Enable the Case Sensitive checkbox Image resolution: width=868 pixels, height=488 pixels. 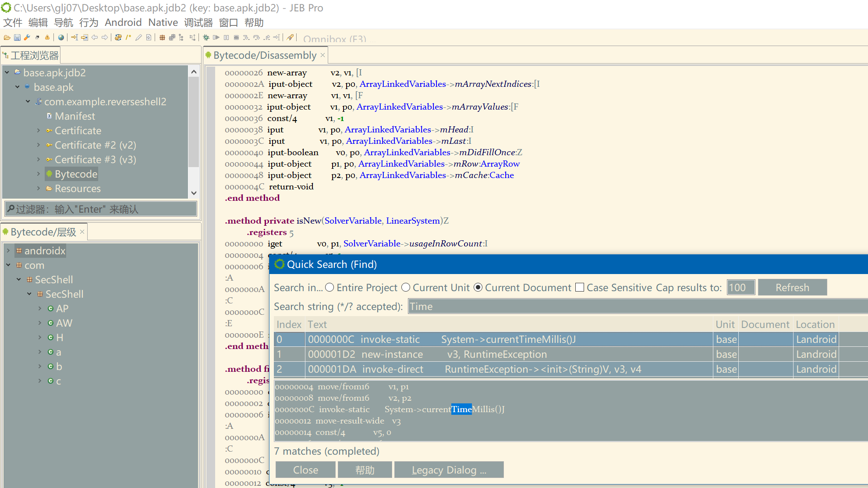click(x=580, y=287)
